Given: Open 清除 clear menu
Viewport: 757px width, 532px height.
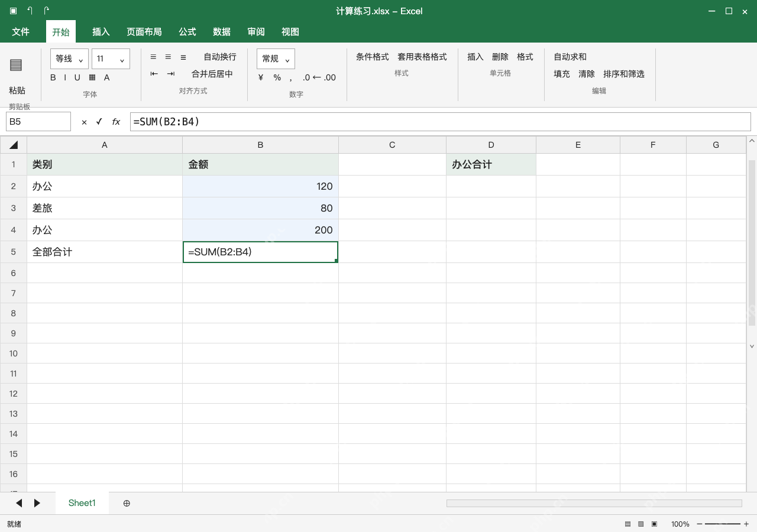Looking at the screenshot, I should tap(587, 74).
